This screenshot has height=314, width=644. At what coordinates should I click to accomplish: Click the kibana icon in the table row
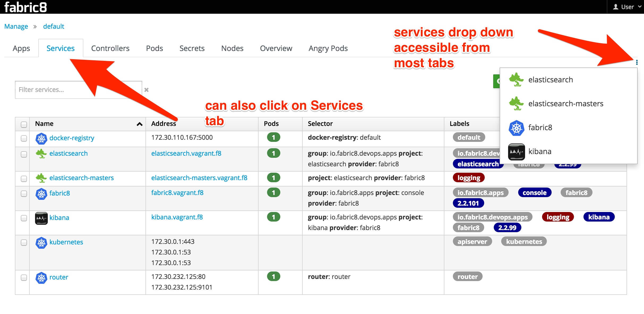point(41,218)
